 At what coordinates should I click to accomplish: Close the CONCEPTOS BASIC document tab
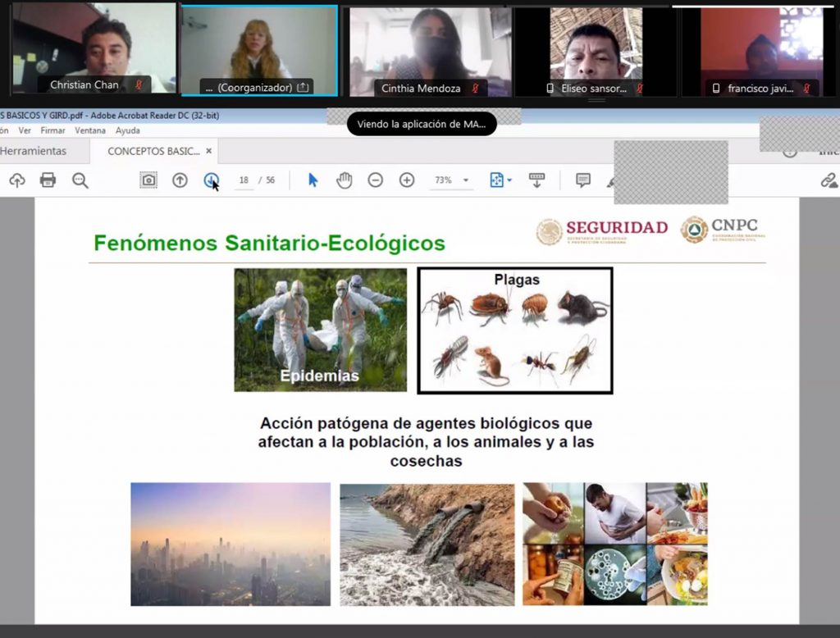(209, 151)
